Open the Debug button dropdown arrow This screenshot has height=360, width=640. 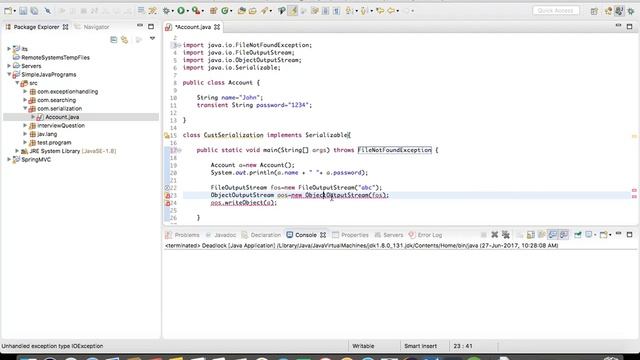[x=173, y=11]
